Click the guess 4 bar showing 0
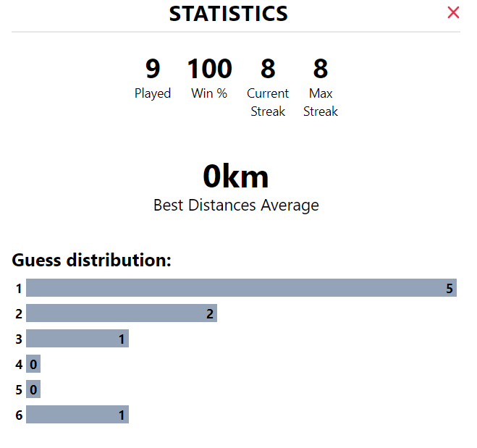The width and height of the screenshot is (477, 448). [33, 363]
